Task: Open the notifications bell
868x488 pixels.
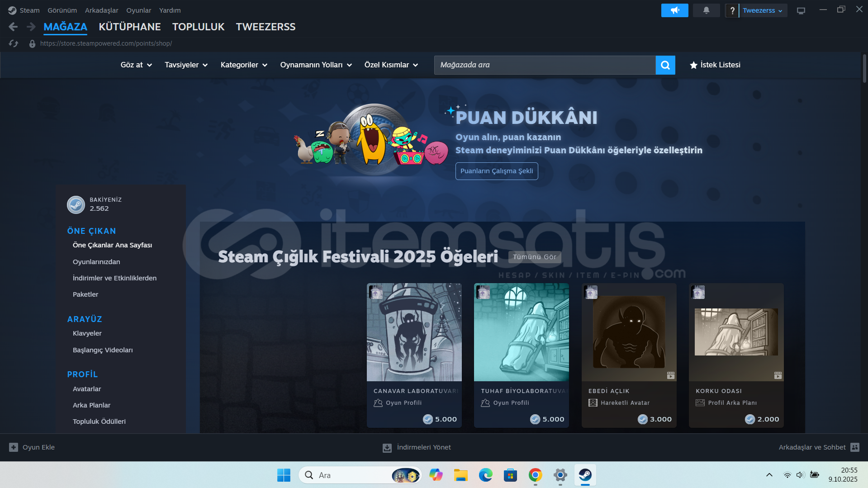Action: point(706,10)
